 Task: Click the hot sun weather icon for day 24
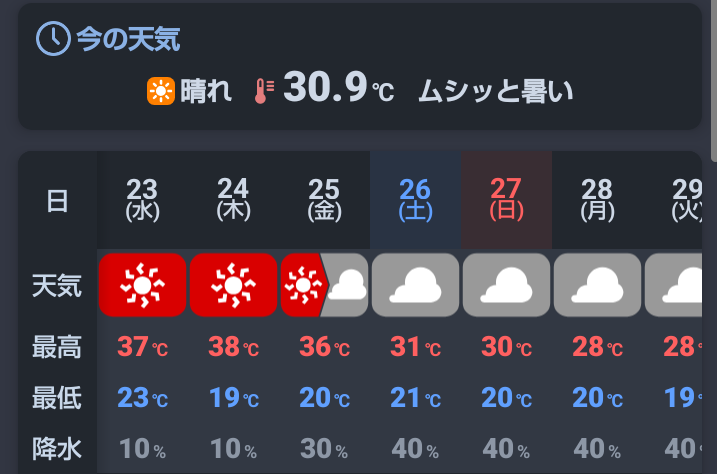point(233,285)
